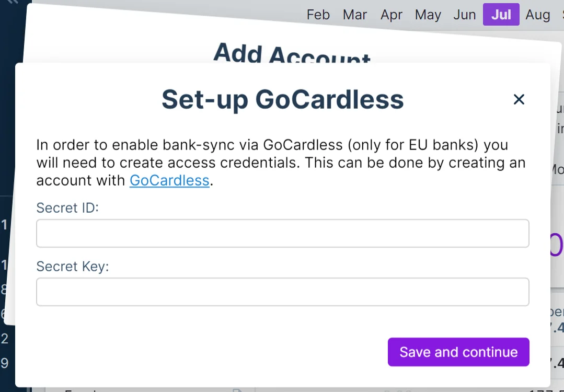This screenshot has width=564, height=392.
Task: Click inside the Secret ID field
Action: (282, 233)
